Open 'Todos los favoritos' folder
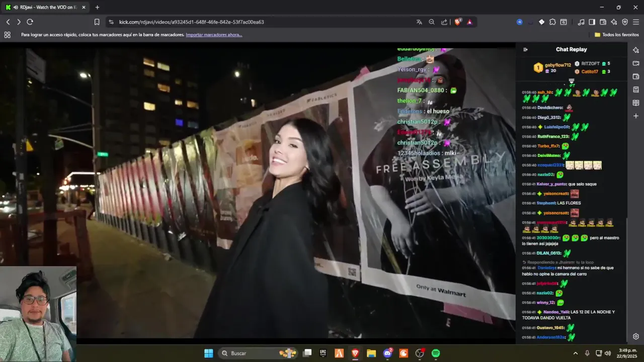 click(x=616, y=35)
